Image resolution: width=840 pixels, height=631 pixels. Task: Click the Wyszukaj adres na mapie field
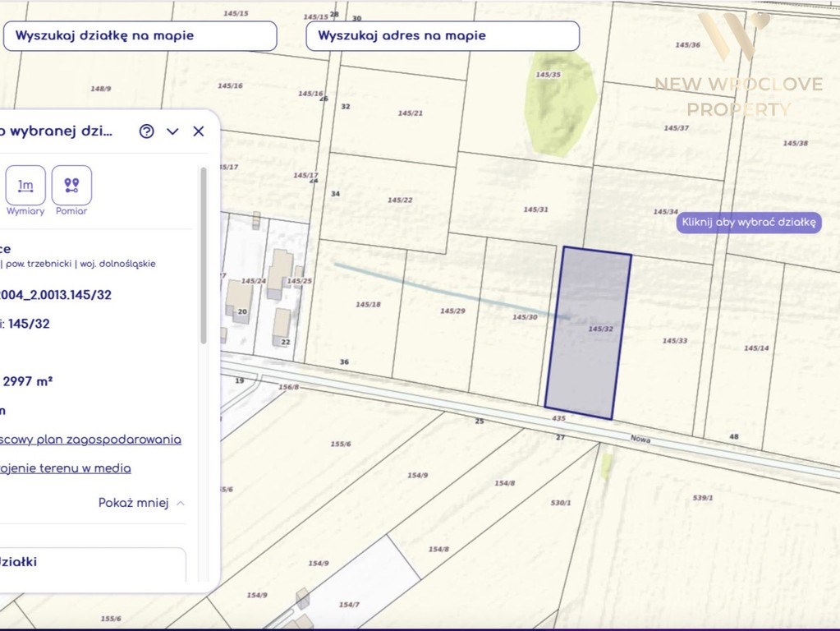tap(443, 36)
